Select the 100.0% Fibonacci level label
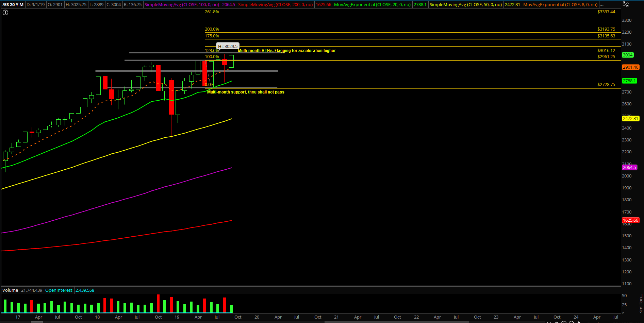This screenshot has width=644, height=323. pos(212,57)
